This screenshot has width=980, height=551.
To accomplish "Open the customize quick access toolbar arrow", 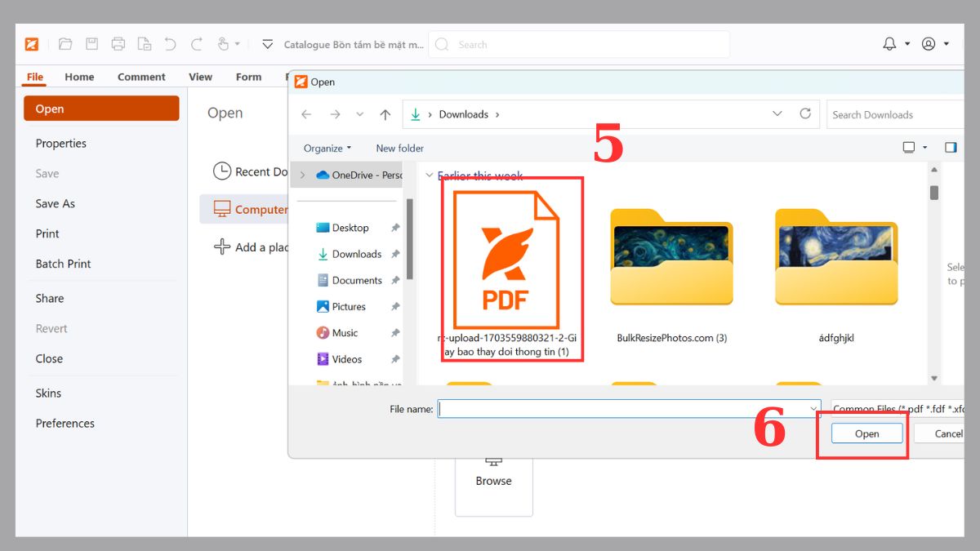I will 267,44.
